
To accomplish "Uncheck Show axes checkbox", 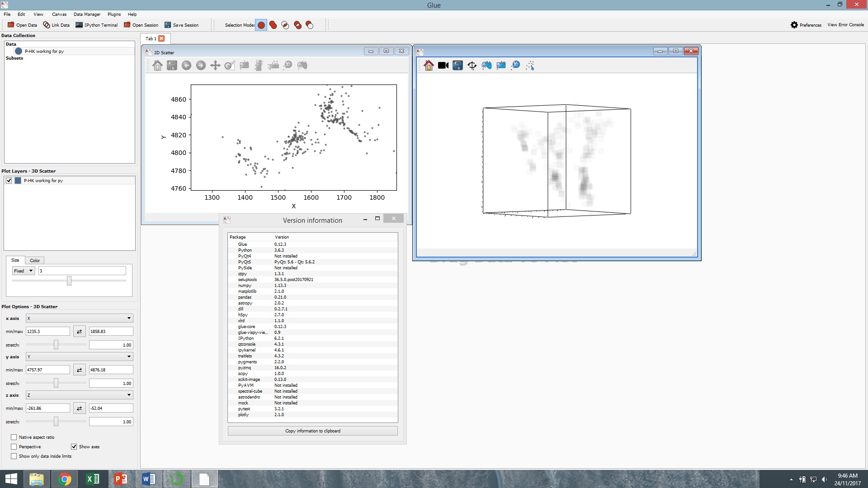I will [x=74, y=446].
